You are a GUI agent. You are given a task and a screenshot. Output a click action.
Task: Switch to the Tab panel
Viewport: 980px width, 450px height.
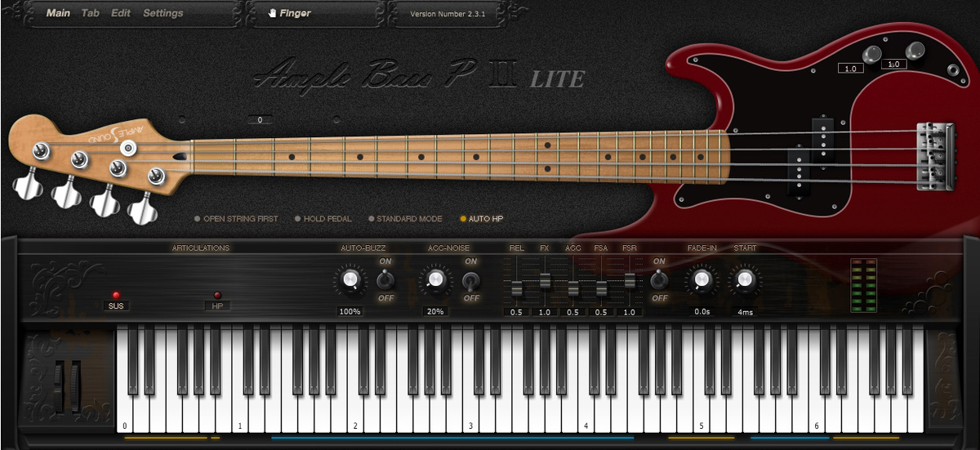pos(91,13)
